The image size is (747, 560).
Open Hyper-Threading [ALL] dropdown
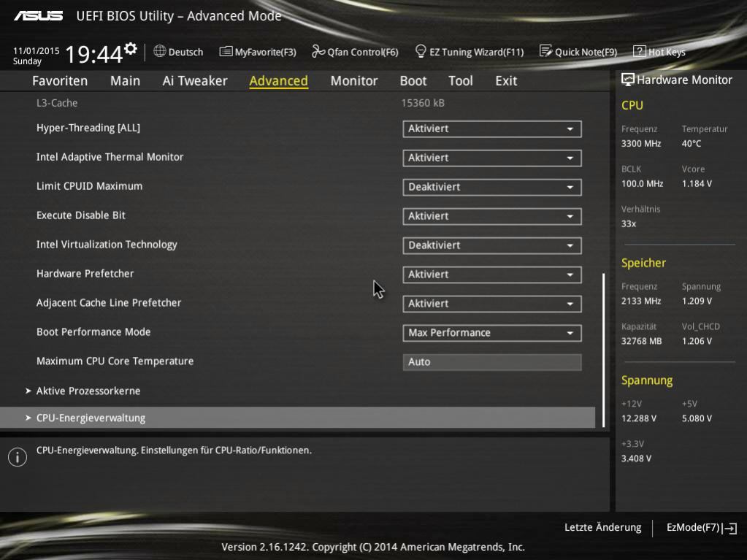(491, 129)
